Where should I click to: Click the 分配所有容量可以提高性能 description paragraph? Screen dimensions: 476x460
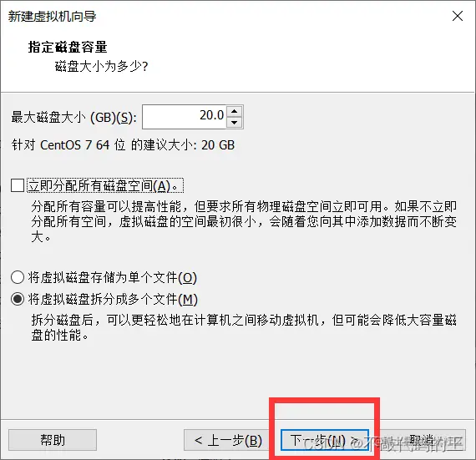(x=244, y=222)
